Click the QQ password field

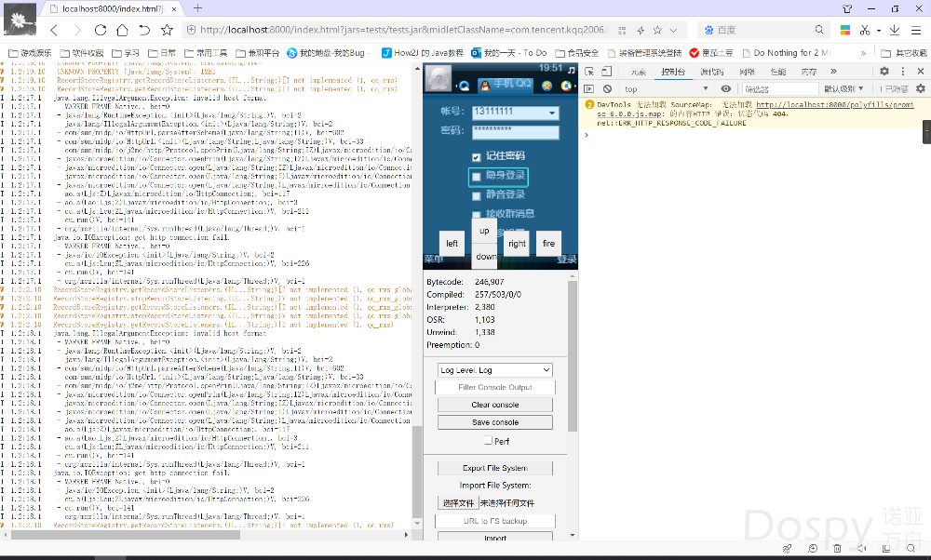pos(516,132)
